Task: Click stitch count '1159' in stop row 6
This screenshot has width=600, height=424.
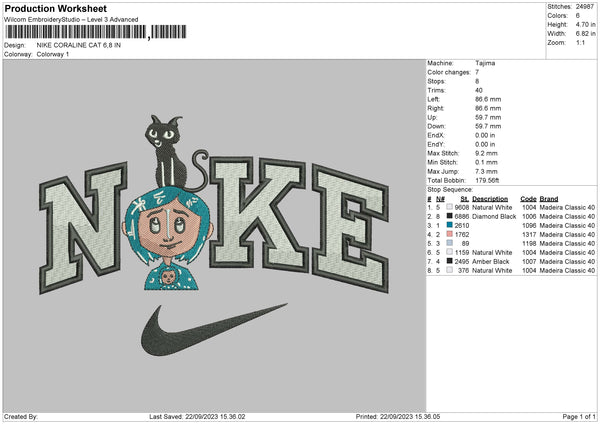Action: point(462,253)
